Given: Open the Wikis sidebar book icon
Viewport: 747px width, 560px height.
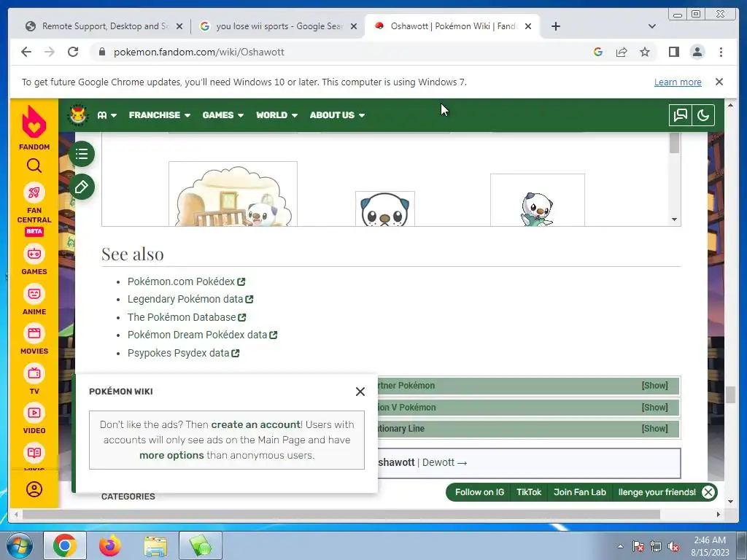Looking at the screenshot, I should 34,453.
